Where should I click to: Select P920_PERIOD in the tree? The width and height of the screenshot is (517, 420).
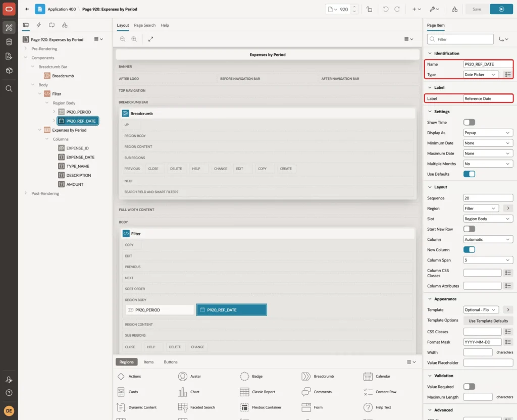click(x=78, y=112)
